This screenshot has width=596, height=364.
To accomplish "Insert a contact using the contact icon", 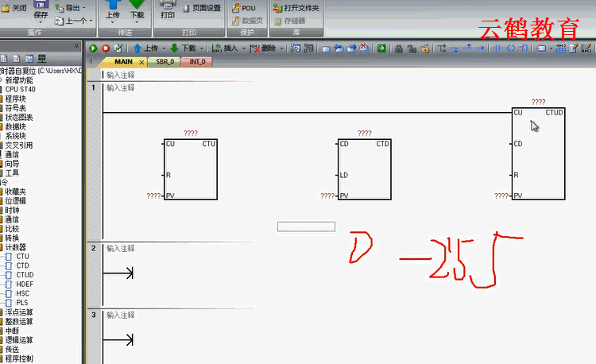I will click(498, 48).
